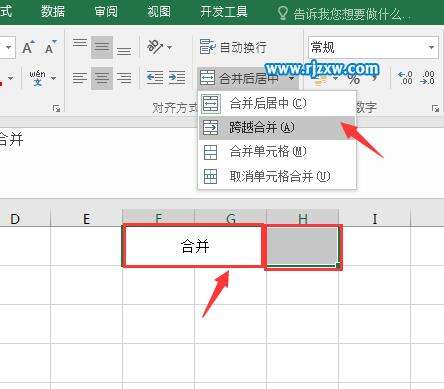The height and width of the screenshot is (389, 444).
Task: Decrease the indent level
Action: tap(155, 78)
